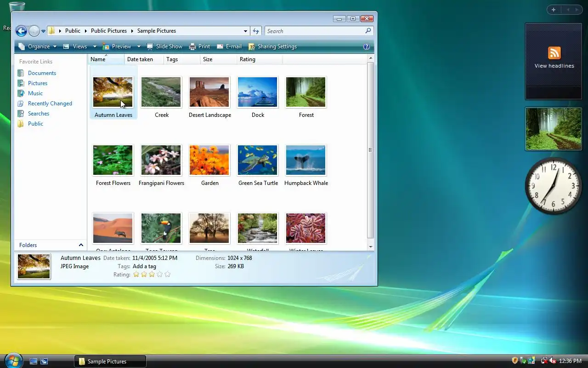The width and height of the screenshot is (588, 368).
Task: Select the Forest Flowers picture
Action: pos(113,161)
